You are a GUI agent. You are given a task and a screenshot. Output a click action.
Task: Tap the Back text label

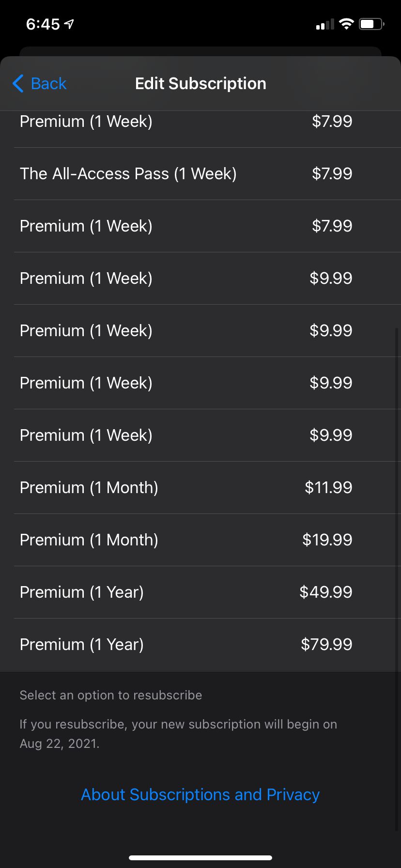pos(48,83)
